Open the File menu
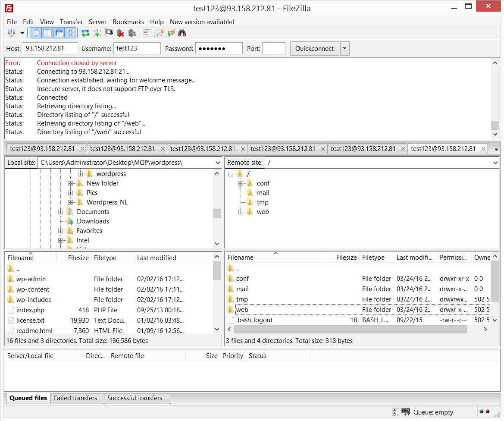 tap(12, 22)
